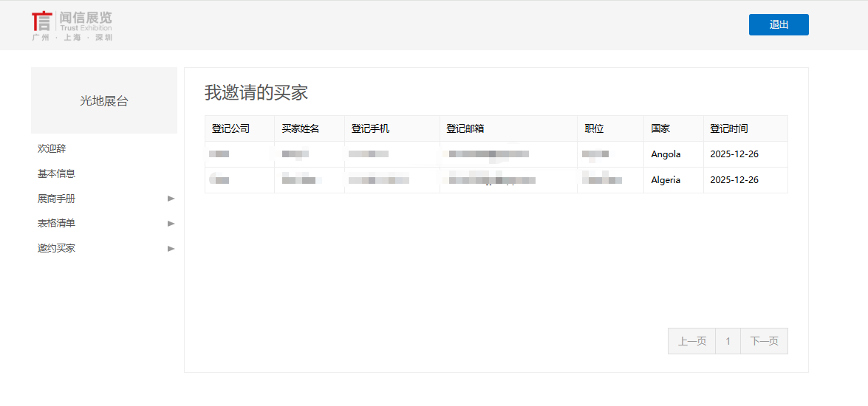This screenshot has width=868, height=406.
Task: Click the Algeria country cell
Action: point(666,180)
